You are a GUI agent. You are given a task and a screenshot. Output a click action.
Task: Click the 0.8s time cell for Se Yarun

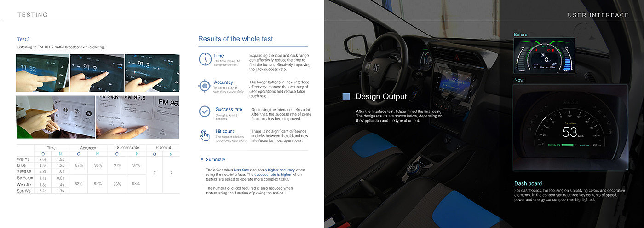coord(61,178)
